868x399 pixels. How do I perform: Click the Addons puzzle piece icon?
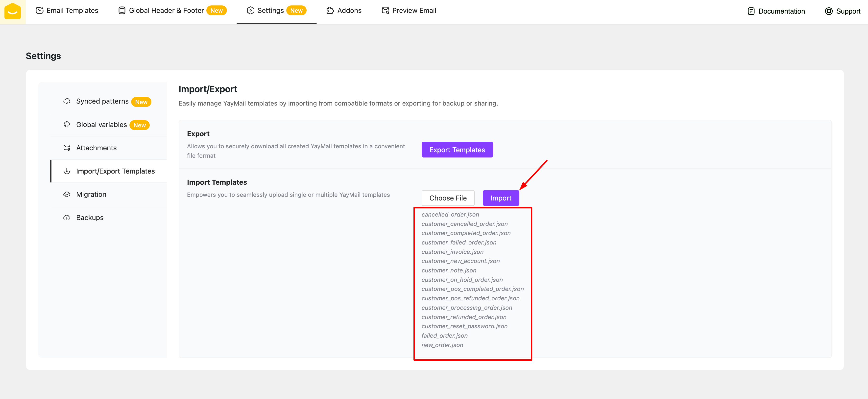330,10
